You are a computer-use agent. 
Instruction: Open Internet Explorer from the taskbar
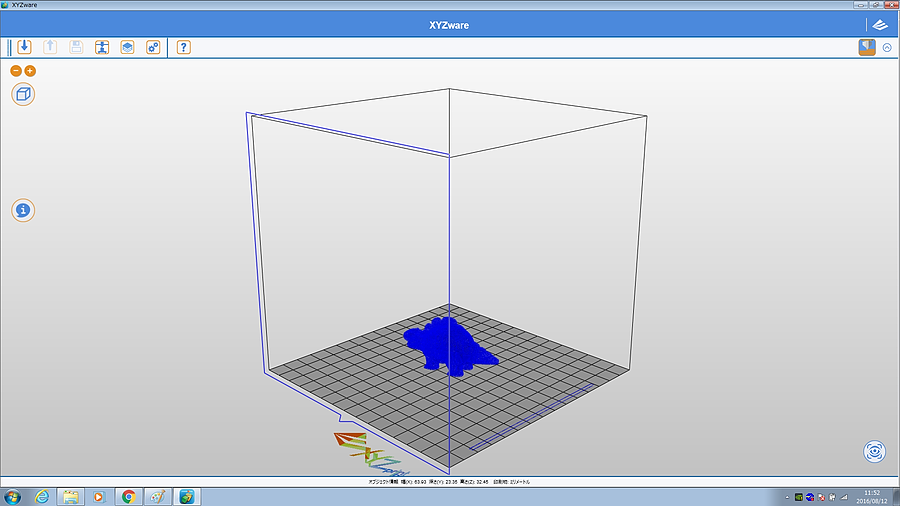point(42,496)
